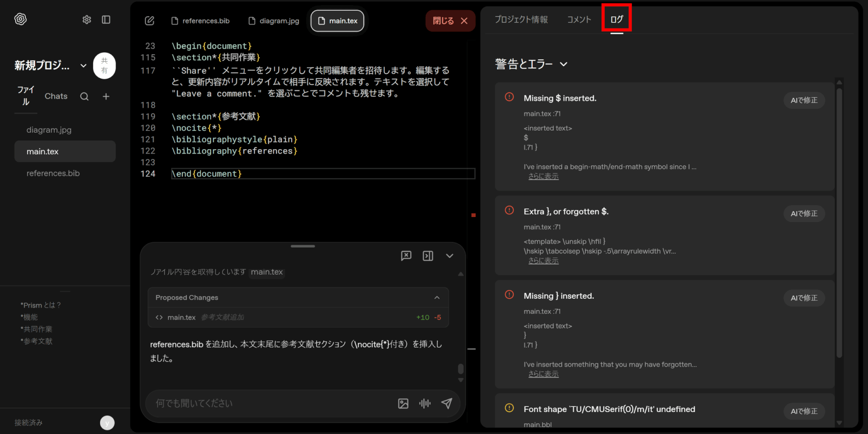This screenshot has height=434, width=868.
Task: Click AIで修正 for Missing $ inserted error
Action: tap(804, 100)
